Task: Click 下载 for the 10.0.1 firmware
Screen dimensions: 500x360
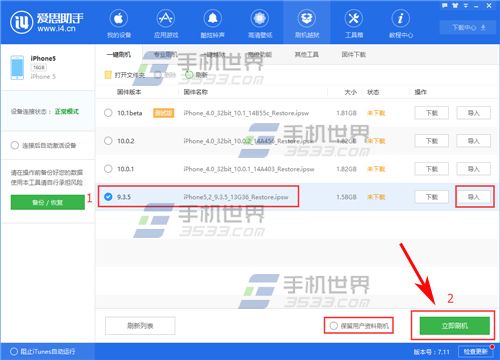Action: (x=432, y=169)
